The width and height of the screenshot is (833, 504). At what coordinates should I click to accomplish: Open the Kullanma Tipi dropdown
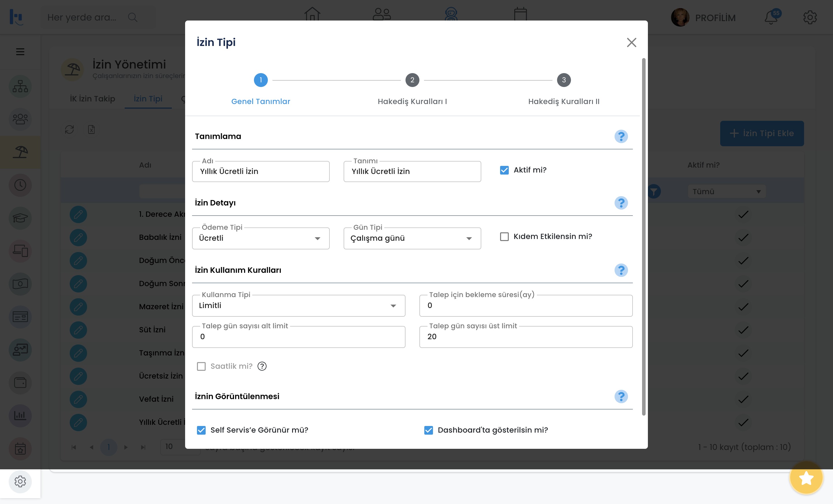pyautogui.click(x=298, y=306)
